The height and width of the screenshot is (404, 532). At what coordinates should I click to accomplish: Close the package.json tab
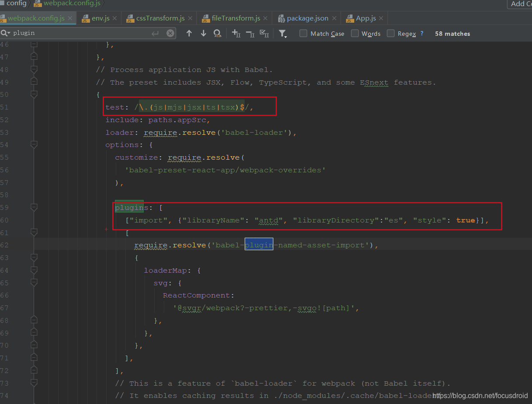coord(334,18)
